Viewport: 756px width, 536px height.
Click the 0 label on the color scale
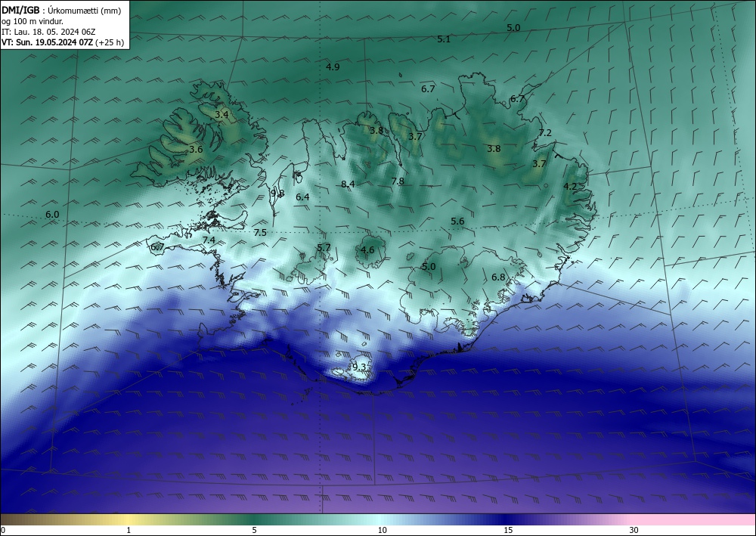[x=3, y=531]
